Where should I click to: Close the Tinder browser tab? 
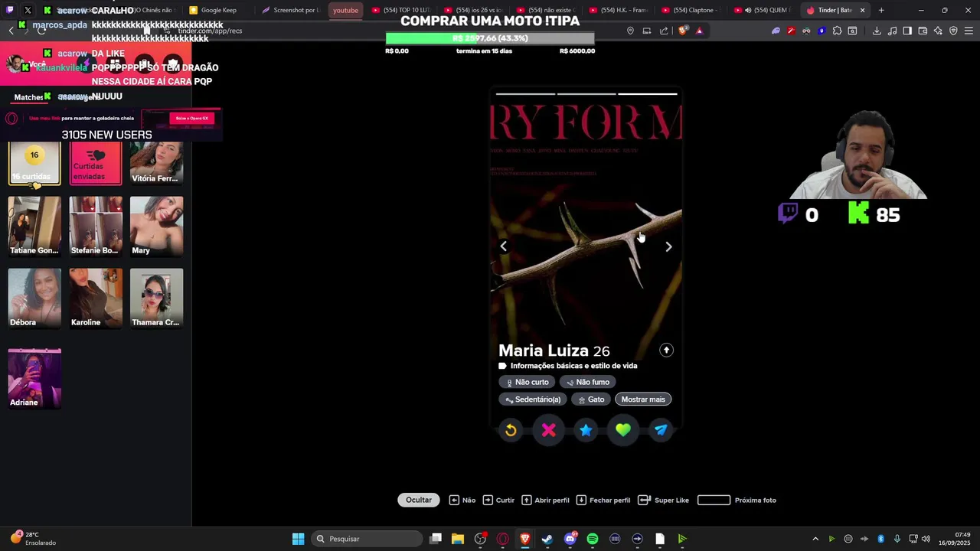coord(862,10)
